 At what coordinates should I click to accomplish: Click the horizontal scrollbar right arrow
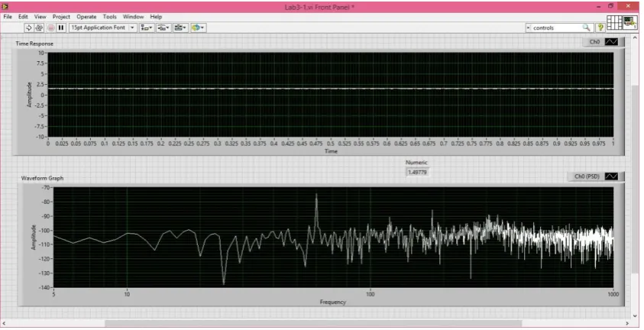pos(627,323)
